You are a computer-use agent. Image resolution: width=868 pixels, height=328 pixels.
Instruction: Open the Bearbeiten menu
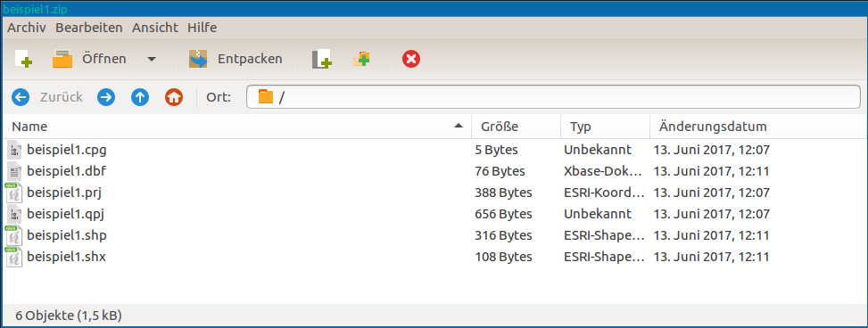point(89,28)
